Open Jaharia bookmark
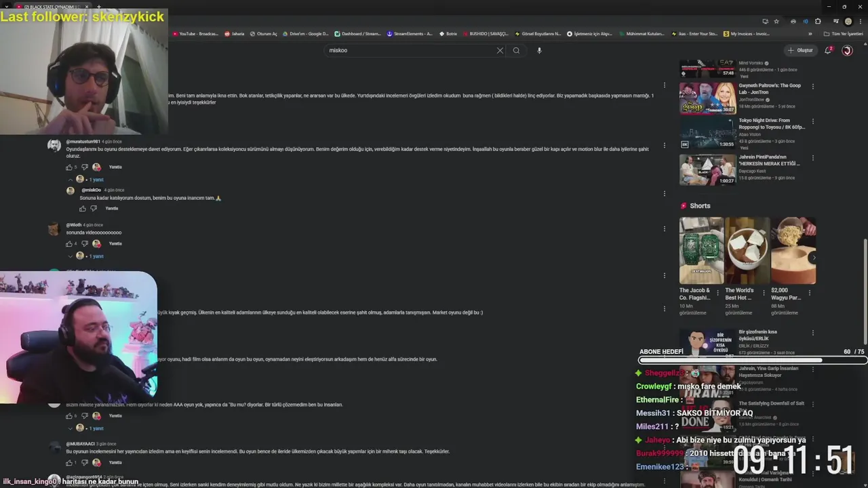 click(235, 33)
